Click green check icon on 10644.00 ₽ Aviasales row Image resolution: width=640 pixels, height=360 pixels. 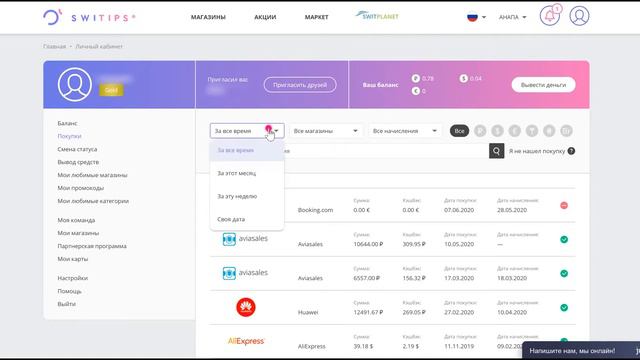coord(564,240)
